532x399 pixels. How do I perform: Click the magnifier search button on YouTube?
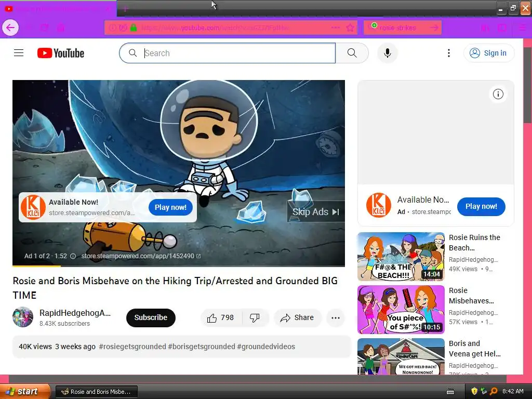coord(352,53)
